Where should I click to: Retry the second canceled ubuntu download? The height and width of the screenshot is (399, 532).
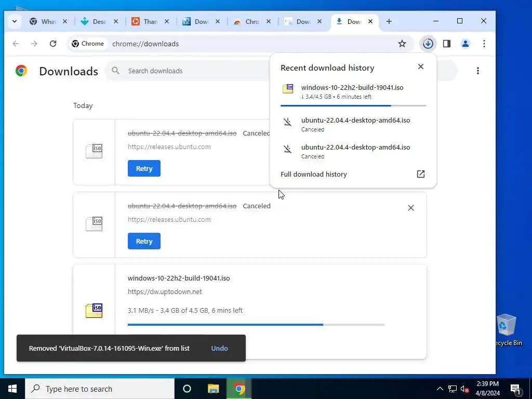click(x=144, y=241)
